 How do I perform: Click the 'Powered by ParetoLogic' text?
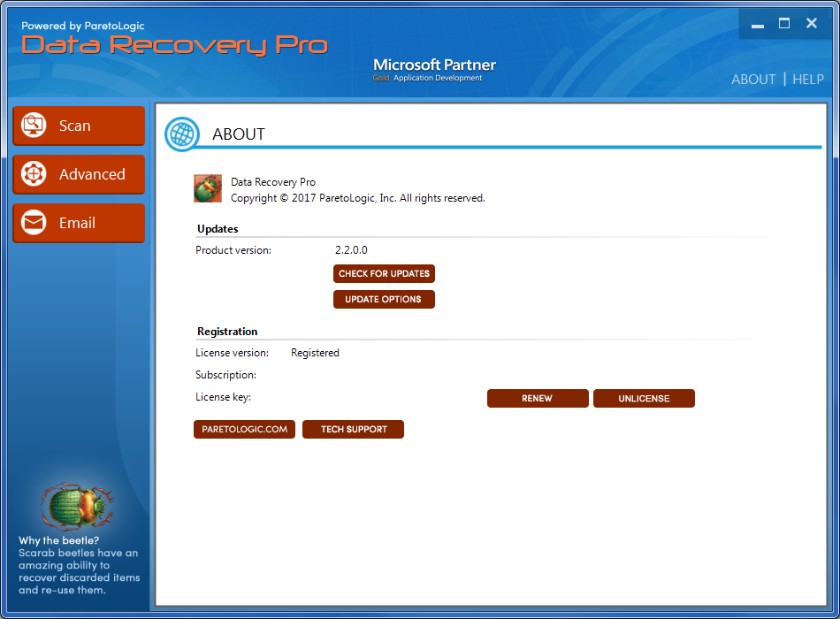[83, 26]
